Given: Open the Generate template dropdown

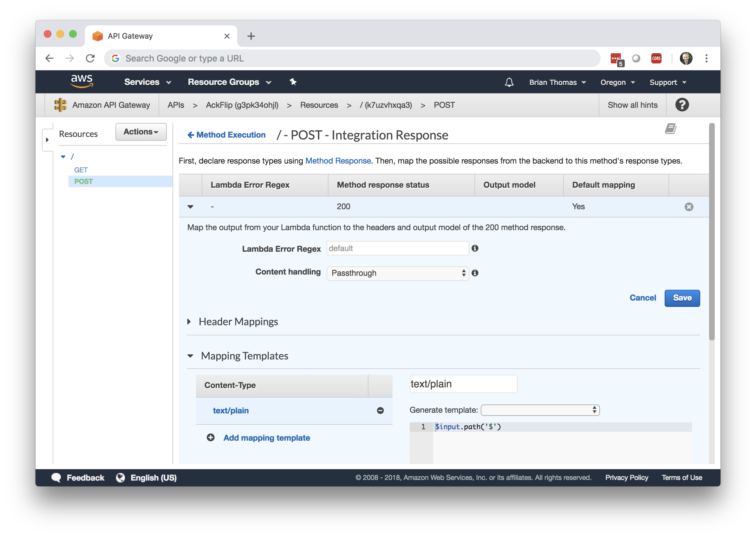Looking at the screenshot, I should coord(540,410).
